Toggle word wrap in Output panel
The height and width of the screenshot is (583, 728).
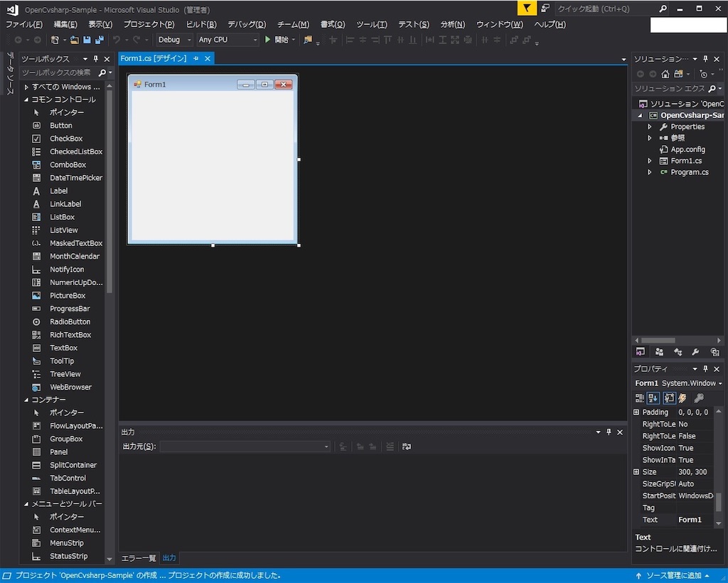pyautogui.click(x=406, y=446)
